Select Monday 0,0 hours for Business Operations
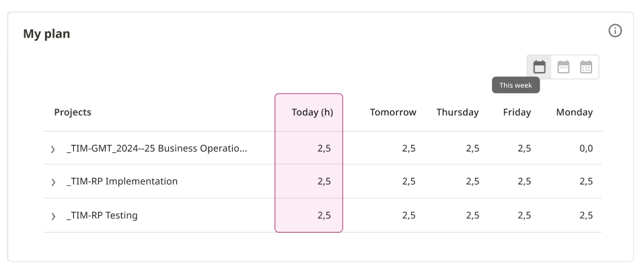This screenshot has height=271, width=644. click(586, 148)
